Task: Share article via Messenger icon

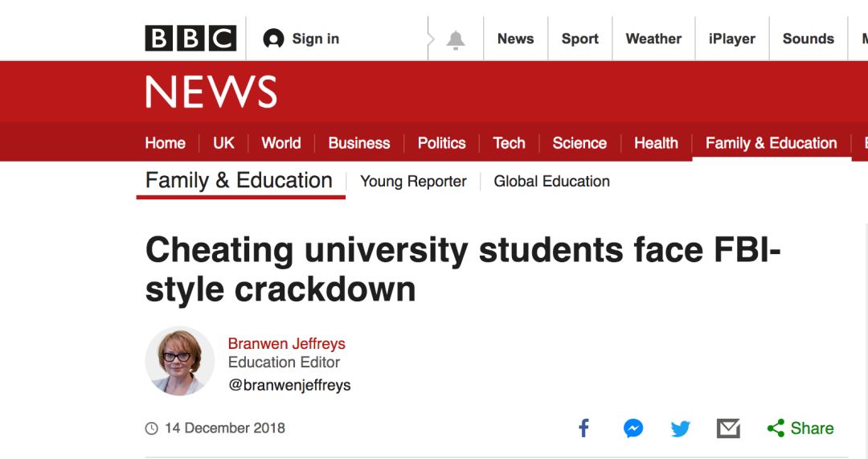Action: click(x=633, y=428)
